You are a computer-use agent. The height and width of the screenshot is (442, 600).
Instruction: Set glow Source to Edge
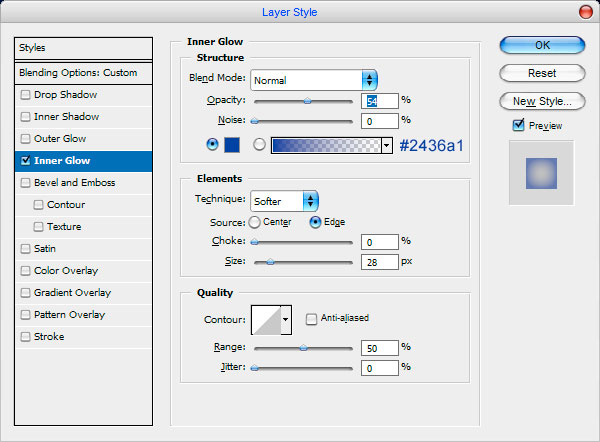point(315,222)
